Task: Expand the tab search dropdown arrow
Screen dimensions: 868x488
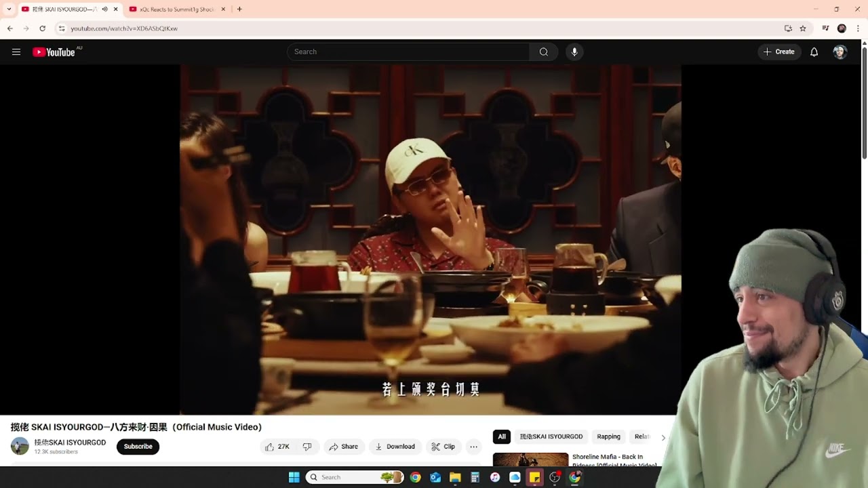Action: (9, 9)
